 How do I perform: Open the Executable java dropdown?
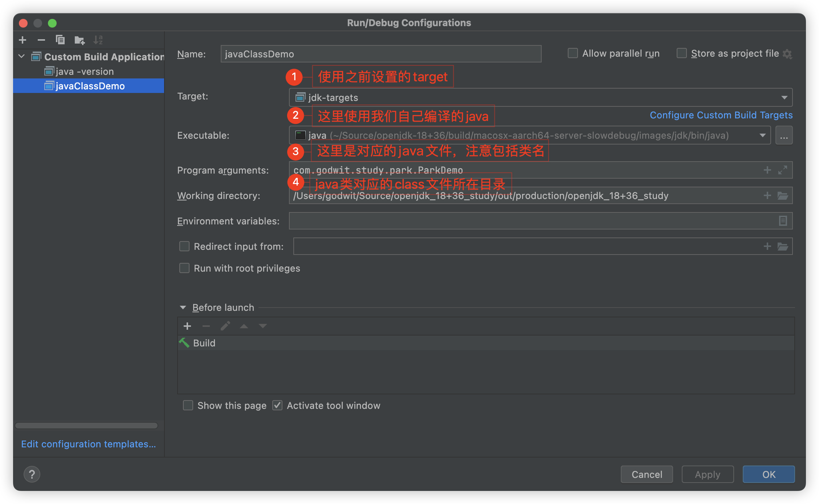point(762,135)
